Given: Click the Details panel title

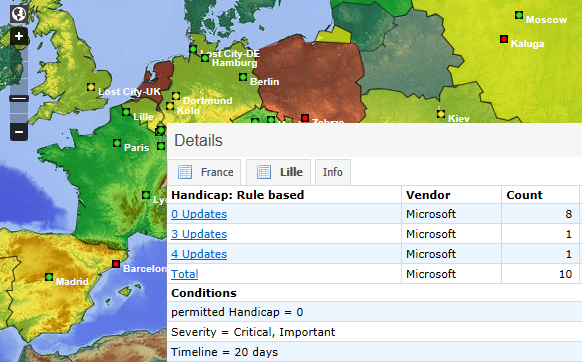Looking at the screenshot, I should (x=198, y=141).
